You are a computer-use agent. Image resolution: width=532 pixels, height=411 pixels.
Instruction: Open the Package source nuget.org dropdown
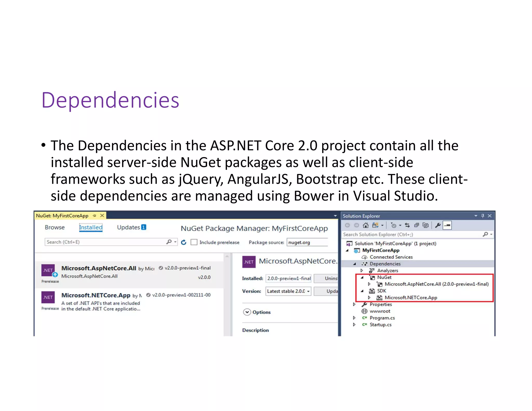(x=307, y=242)
